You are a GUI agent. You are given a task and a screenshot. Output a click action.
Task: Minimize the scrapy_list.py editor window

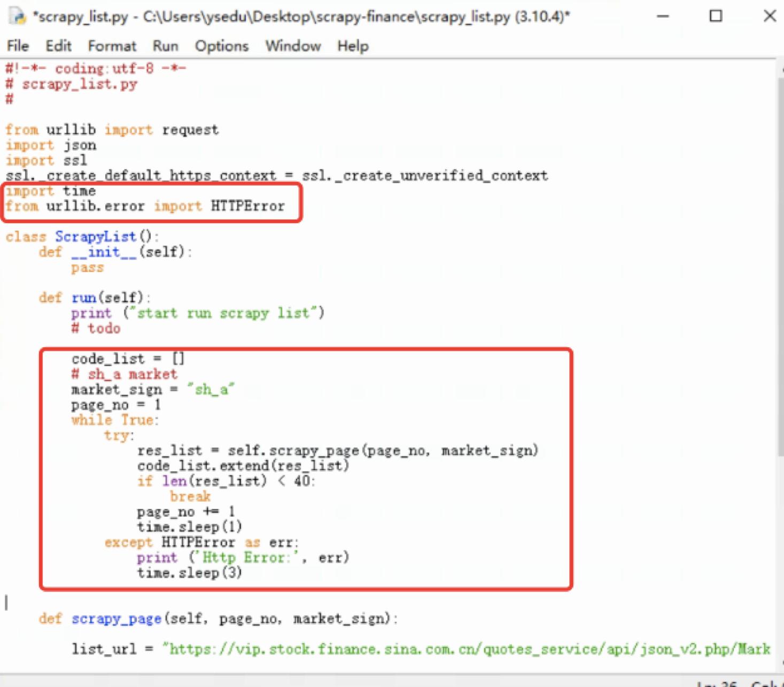[662, 17]
